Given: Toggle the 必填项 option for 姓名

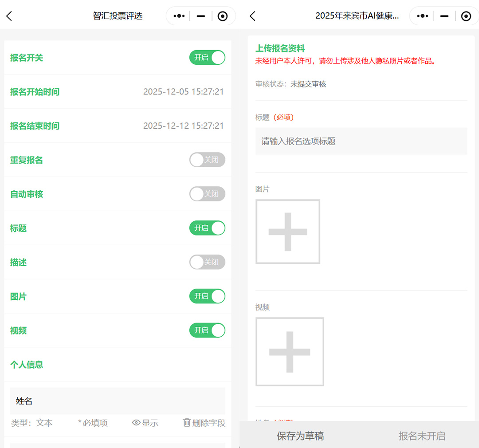Looking at the screenshot, I should [93, 423].
